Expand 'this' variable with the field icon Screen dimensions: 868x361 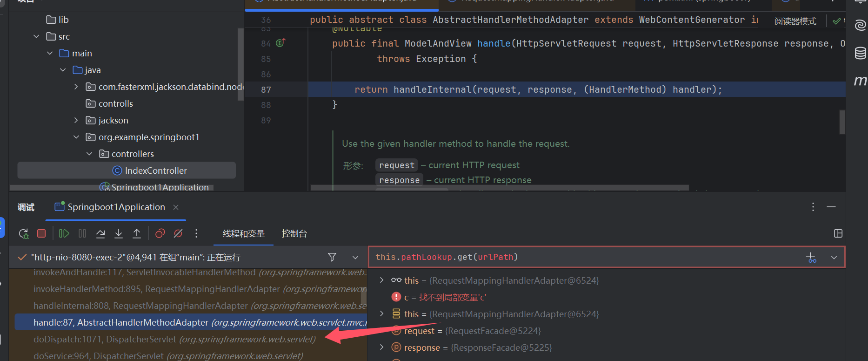click(x=382, y=314)
